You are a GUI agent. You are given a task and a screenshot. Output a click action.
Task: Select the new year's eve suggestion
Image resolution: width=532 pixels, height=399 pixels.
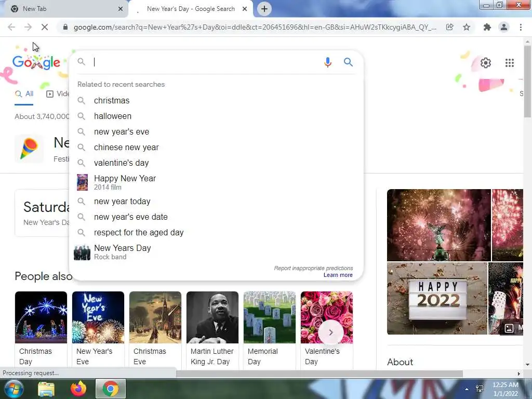point(216,131)
